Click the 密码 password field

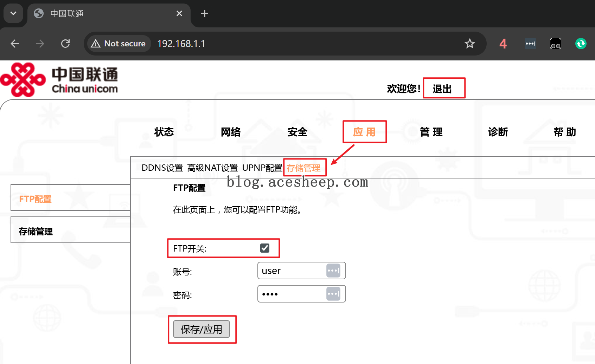coord(301,294)
